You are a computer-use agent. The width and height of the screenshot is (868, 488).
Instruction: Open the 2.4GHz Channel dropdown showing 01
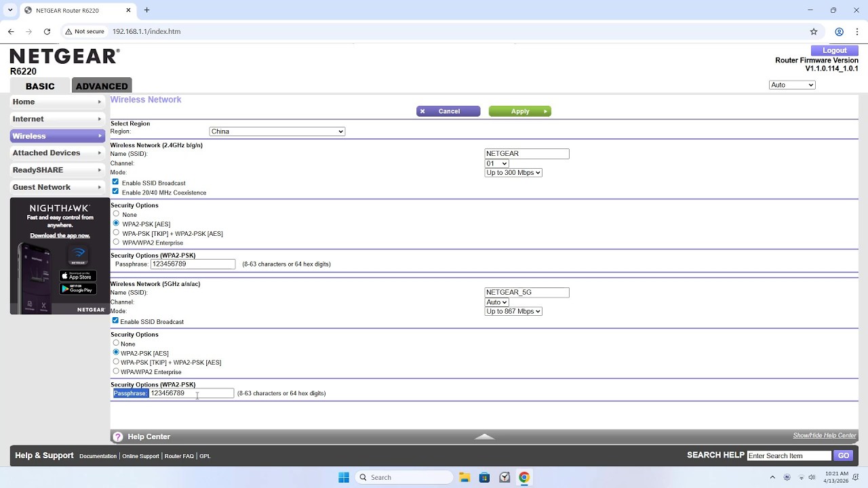pos(496,163)
